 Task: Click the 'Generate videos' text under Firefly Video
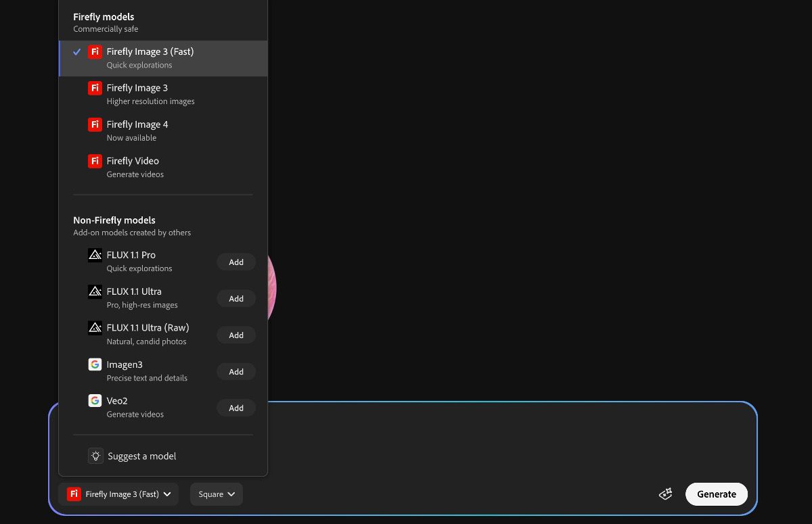pos(135,174)
